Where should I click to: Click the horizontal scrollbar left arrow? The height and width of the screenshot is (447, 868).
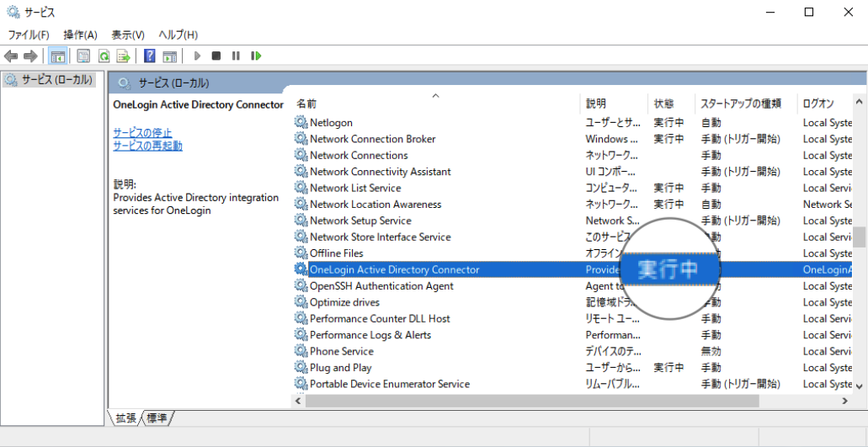(298, 401)
